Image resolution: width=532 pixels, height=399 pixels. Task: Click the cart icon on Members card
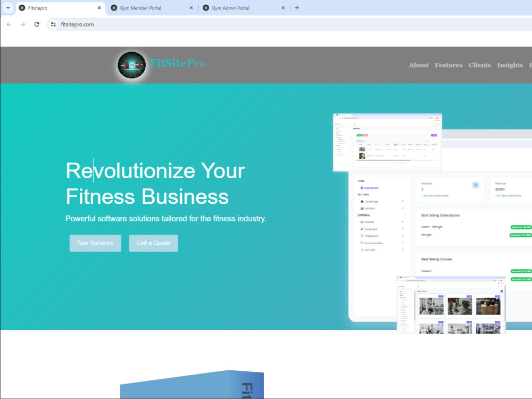(x=476, y=185)
